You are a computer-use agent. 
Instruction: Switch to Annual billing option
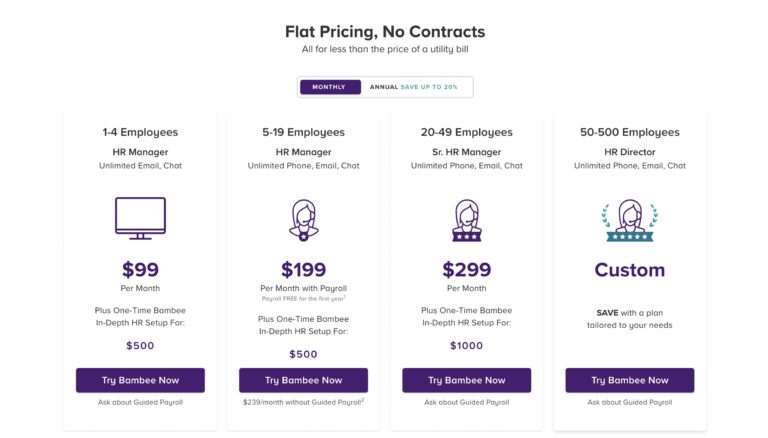[x=413, y=87]
